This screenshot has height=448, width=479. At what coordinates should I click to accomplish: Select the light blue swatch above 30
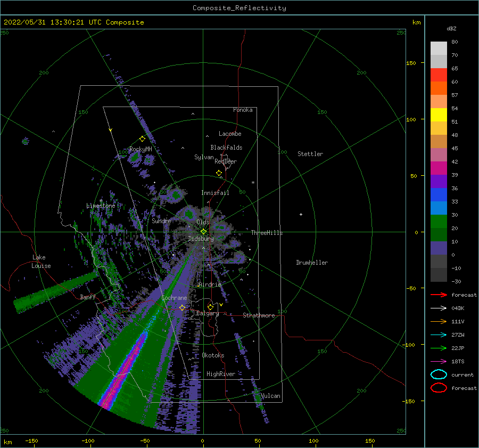(439, 208)
